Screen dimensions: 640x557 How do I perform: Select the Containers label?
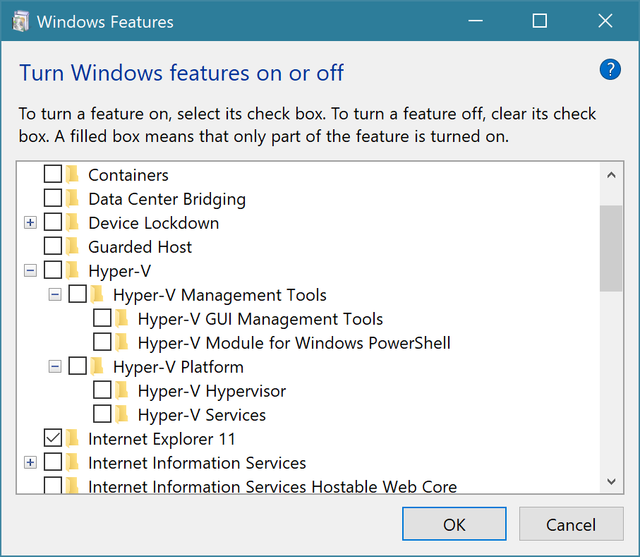[128, 175]
